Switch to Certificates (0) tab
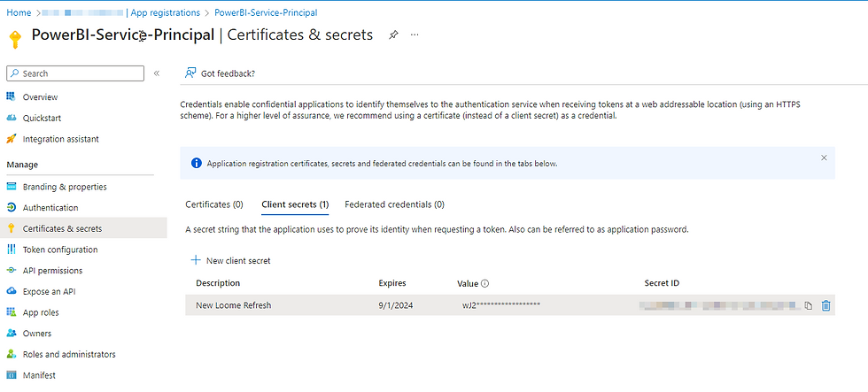Image resolution: width=868 pixels, height=392 pixels. point(214,204)
